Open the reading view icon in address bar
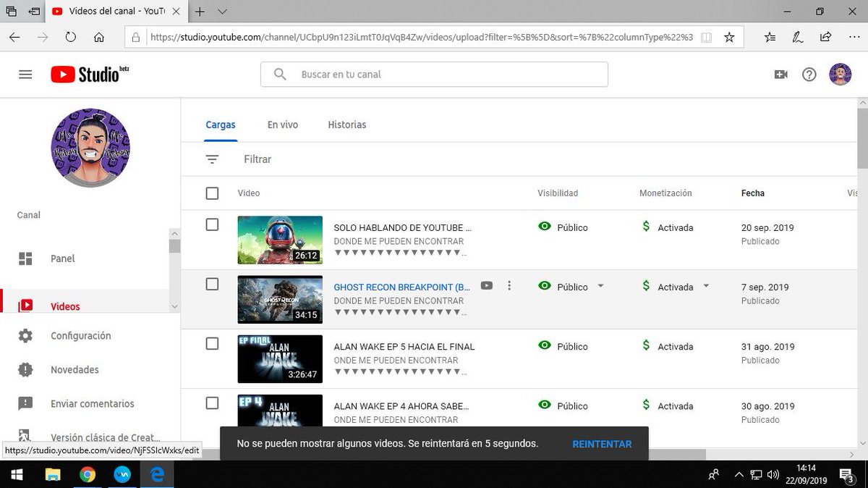This screenshot has width=868, height=488. tap(706, 37)
